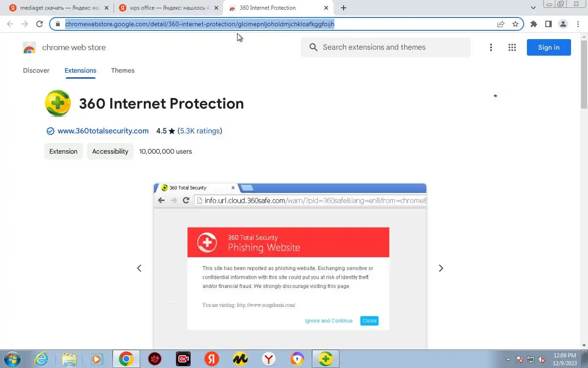This screenshot has width=588, height=368.
Task: Open the 5.3K ratings link
Action: (x=200, y=131)
